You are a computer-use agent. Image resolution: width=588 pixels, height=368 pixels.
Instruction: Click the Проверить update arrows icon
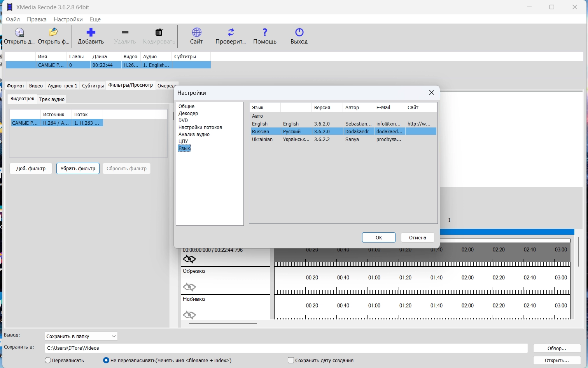click(231, 33)
